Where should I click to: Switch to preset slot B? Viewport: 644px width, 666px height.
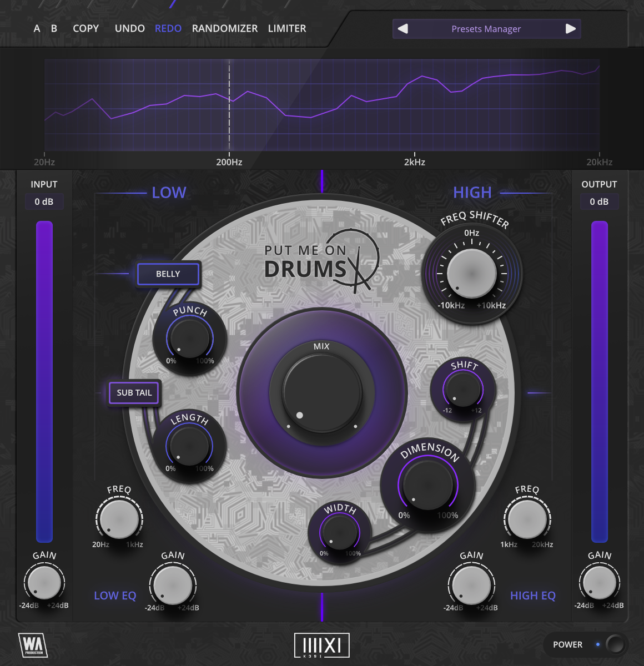pyautogui.click(x=53, y=28)
